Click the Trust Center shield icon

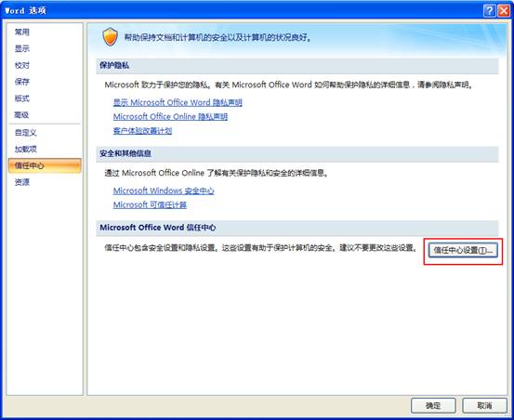click(x=110, y=36)
